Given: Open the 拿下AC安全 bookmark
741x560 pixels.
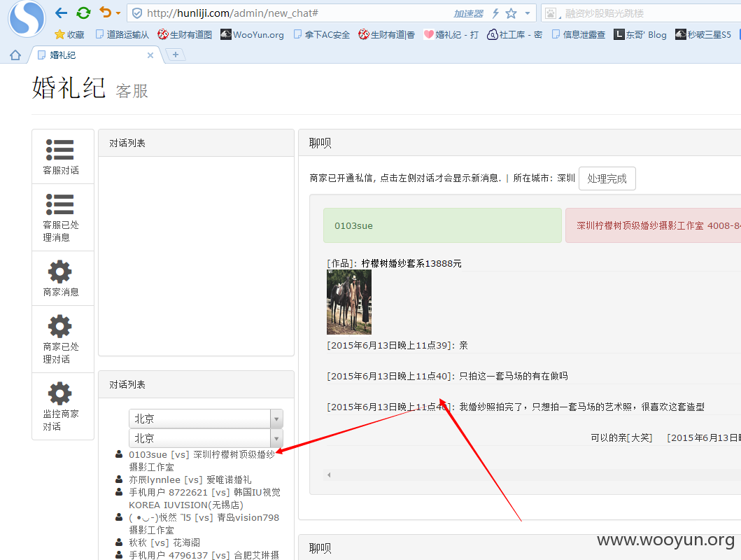Looking at the screenshot, I should click(x=322, y=34).
